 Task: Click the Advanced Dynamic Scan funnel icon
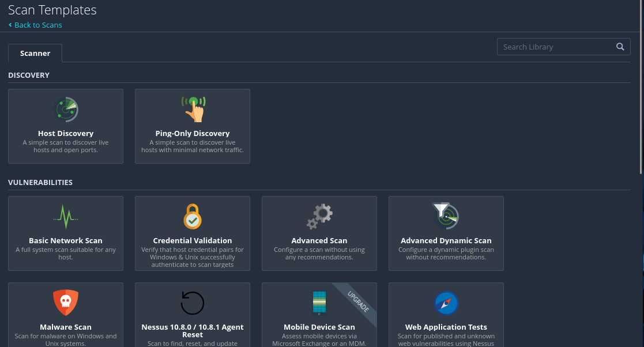point(446,216)
